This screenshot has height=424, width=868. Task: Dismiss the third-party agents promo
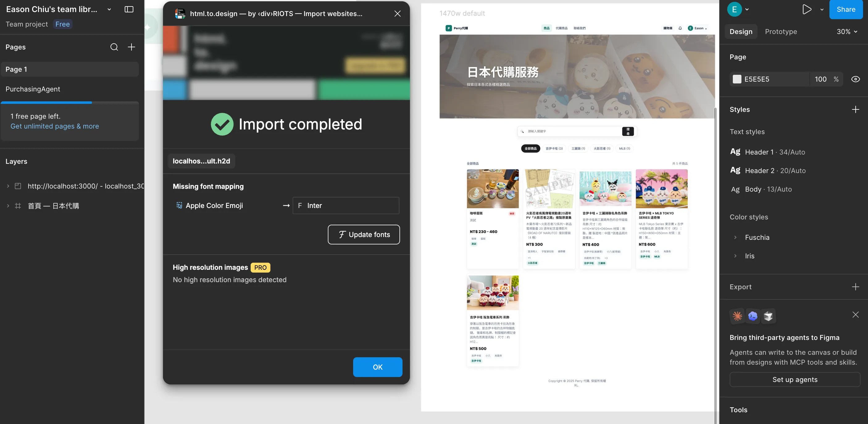click(855, 315)
